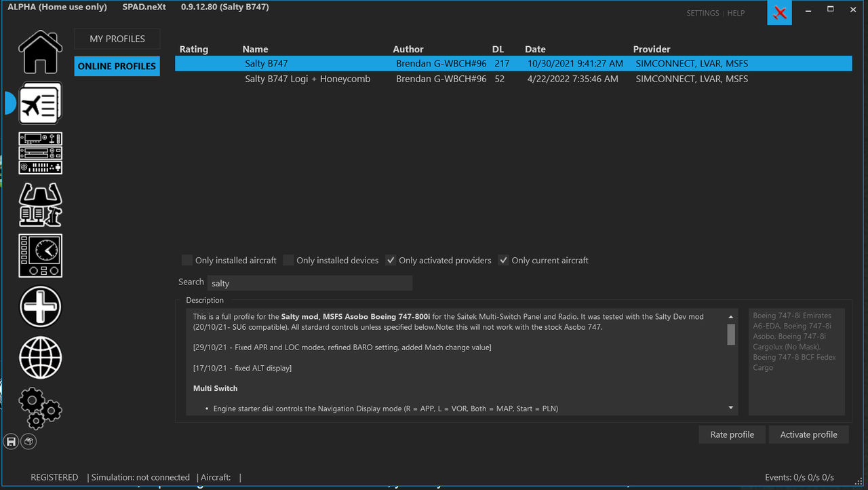
Task: Select Salty B747 Logi + Honeycomb row
Action: [513, 79]
